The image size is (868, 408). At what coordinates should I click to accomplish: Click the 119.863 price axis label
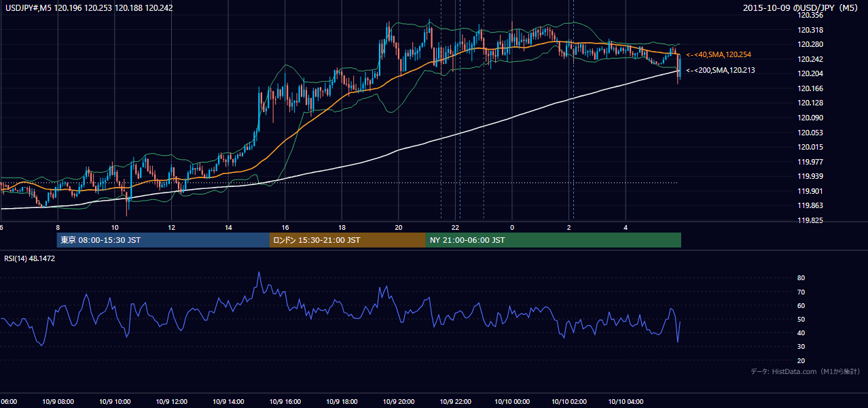809,206
